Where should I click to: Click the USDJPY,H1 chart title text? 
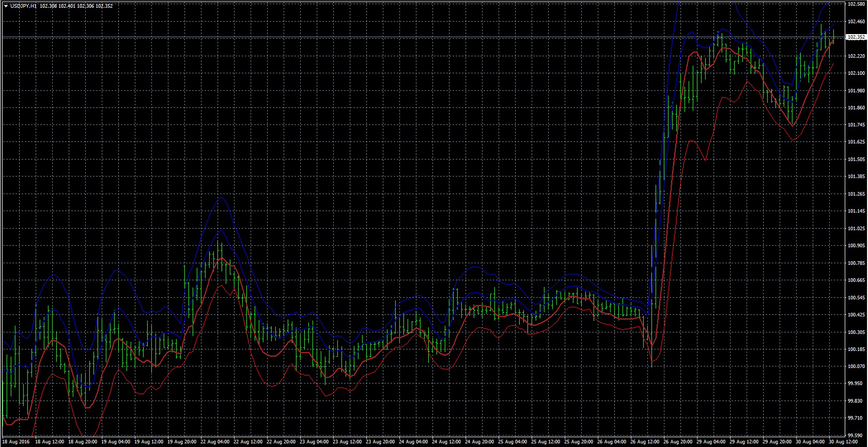coord(23,6)
